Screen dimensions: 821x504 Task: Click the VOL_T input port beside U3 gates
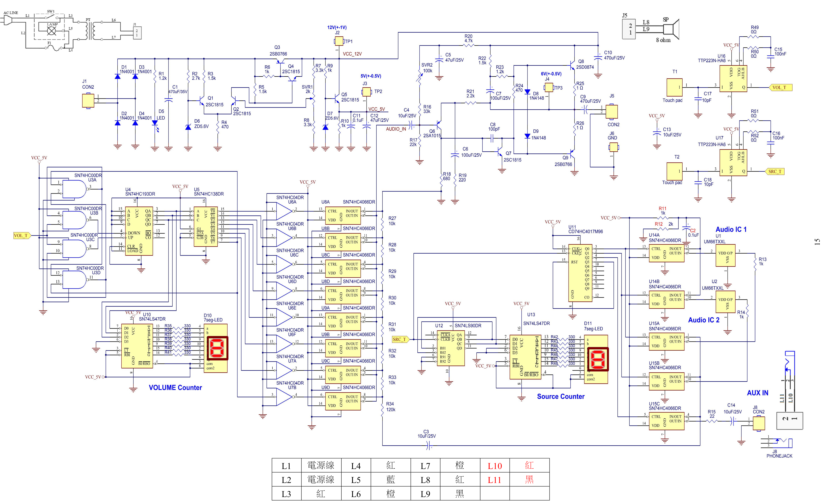22,235
